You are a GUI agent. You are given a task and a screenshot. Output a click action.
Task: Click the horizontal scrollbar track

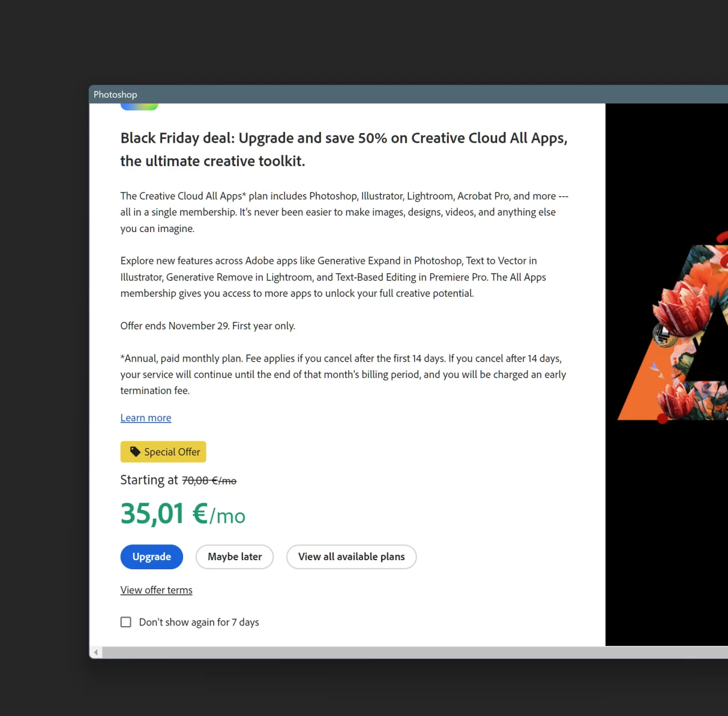(415, 652)
